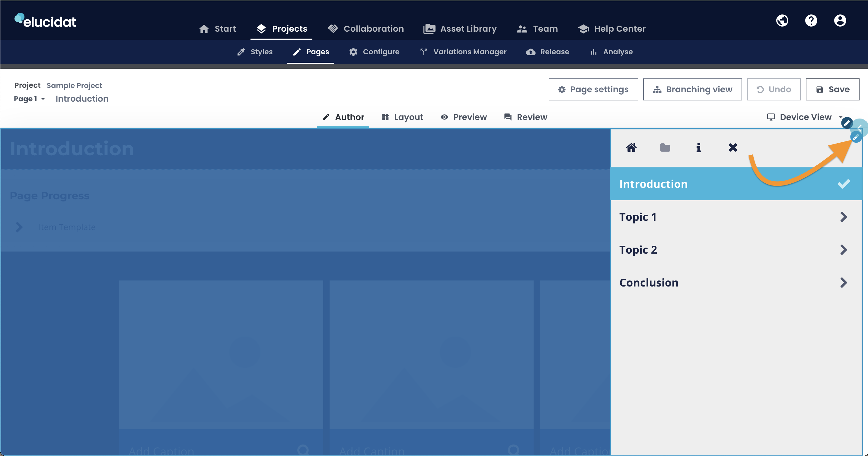868x456 pixels.
Task: Open the Page 1 dropdown
Action: pos(29,99)
